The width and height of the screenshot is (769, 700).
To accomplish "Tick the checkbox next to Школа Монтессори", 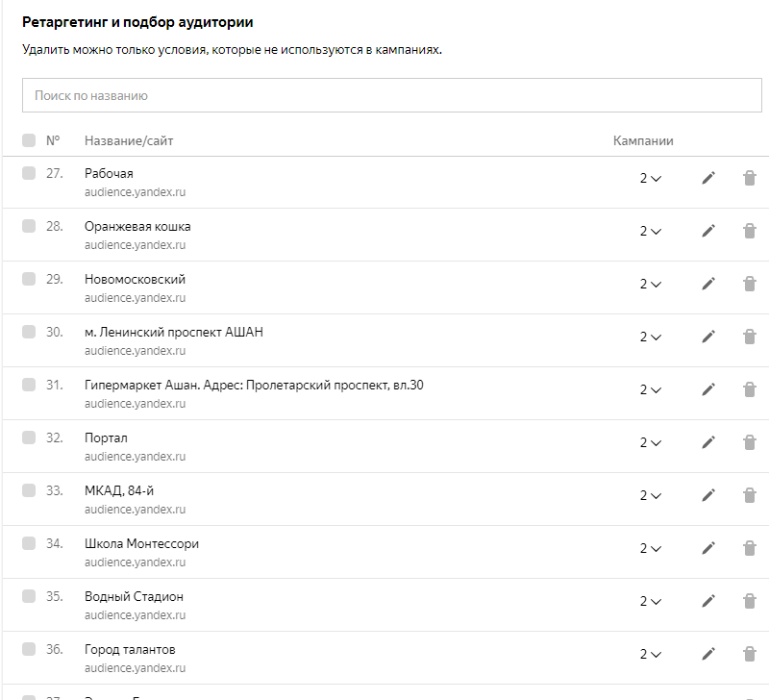I will (x=29, y=543).
